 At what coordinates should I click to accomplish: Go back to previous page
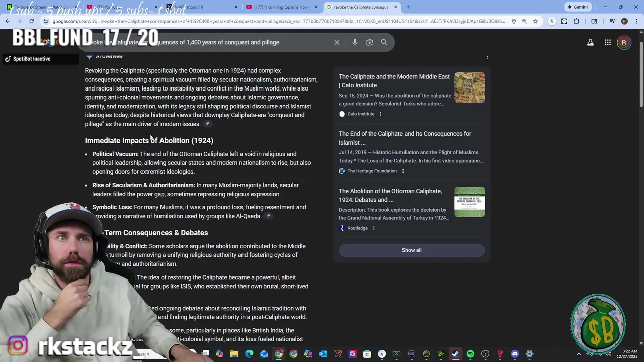[8, 21]
